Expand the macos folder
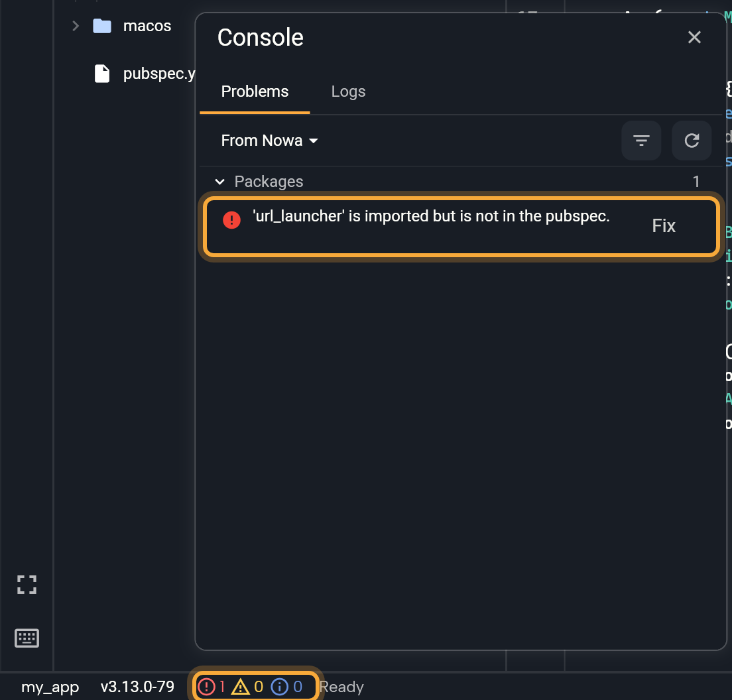732x700 pixels. click(75, 26)
